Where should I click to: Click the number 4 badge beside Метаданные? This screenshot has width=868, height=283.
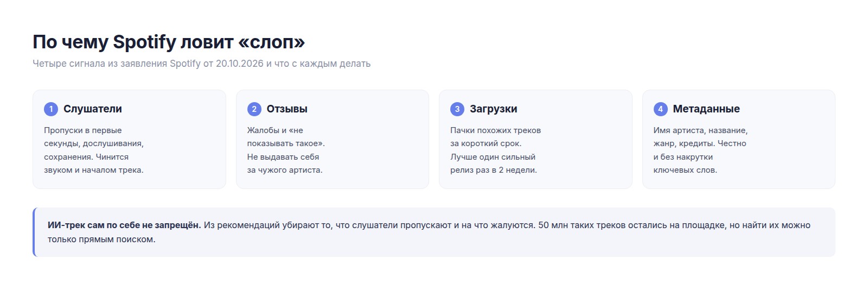click(x=660, y=109)
